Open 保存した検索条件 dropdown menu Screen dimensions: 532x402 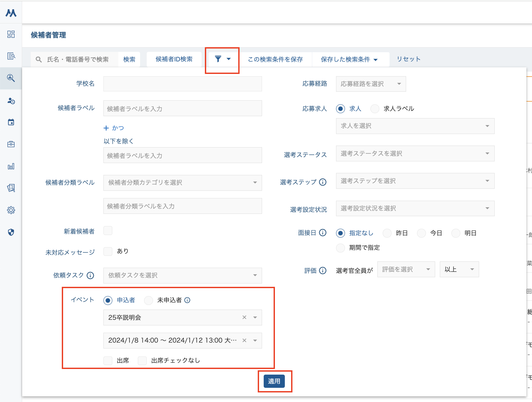coord(349,59)
